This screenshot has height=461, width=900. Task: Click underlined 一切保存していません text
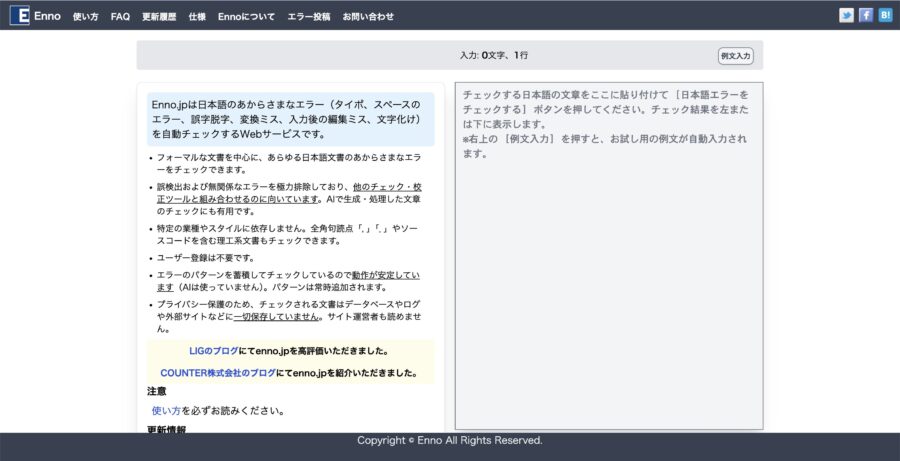(x=276, y=316)
